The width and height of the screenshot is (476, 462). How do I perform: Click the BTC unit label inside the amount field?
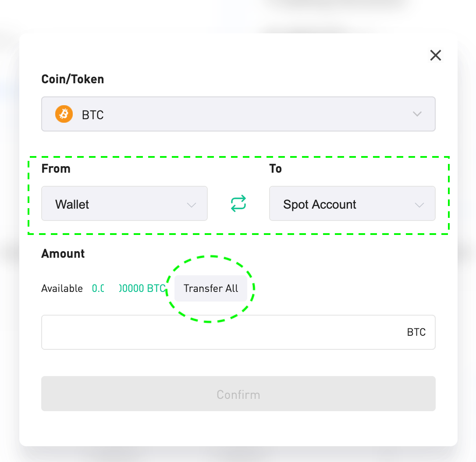[x=416, y=332]
